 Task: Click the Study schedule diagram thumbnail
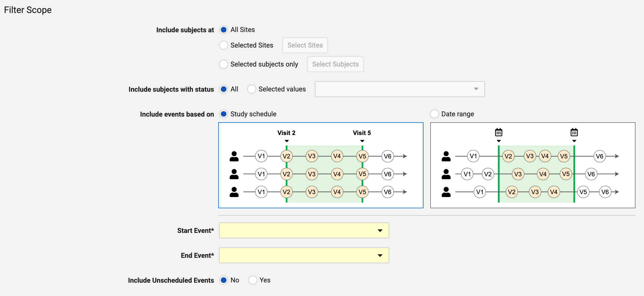pyautogui.click(x=321, y=165)
